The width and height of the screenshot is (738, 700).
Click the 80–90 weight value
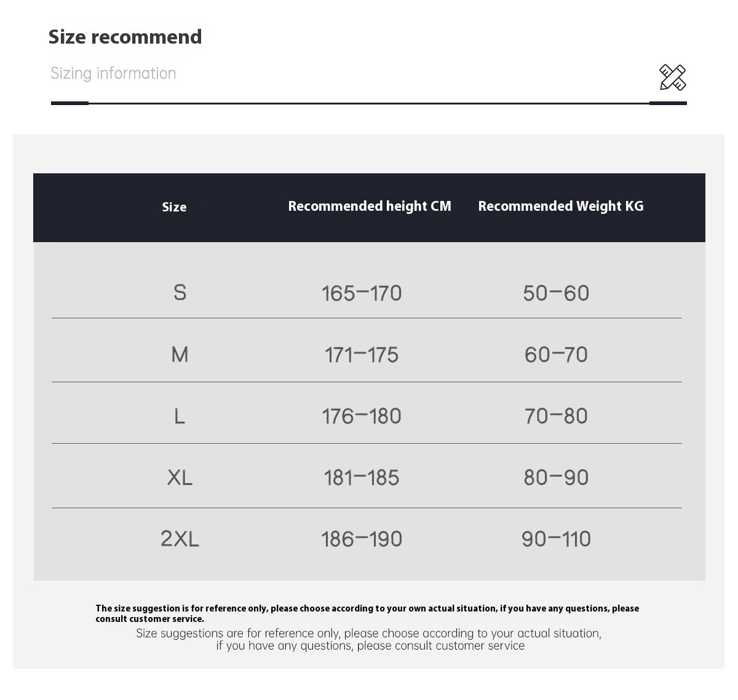[556, 478]
